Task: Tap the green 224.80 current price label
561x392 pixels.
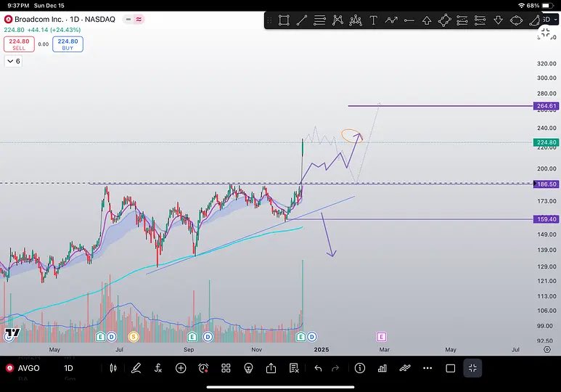Action: (546, 142)
